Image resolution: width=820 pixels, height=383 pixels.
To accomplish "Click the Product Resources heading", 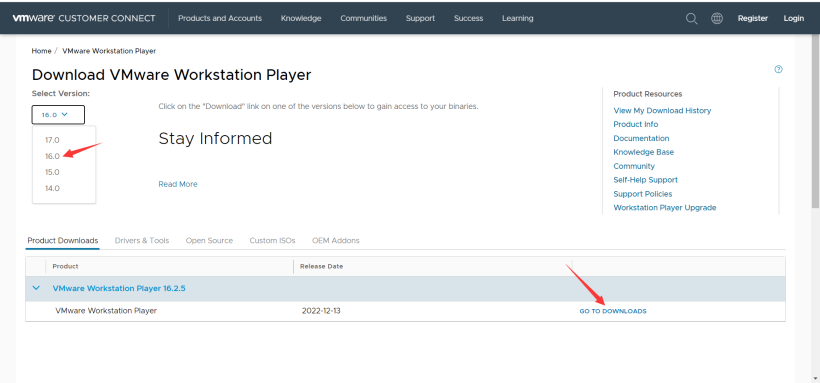I will pyautogui.click(x=647, y=94).
